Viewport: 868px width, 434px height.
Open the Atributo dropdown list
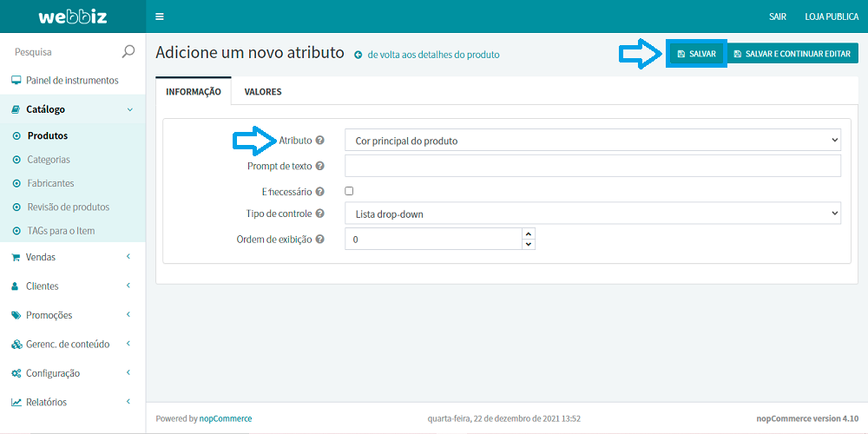click(592, 140)
